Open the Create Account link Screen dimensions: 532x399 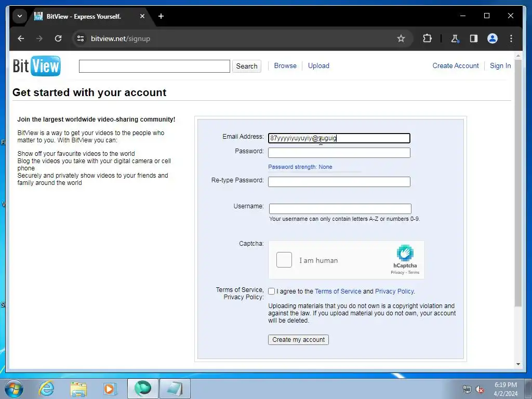point(456,66)
